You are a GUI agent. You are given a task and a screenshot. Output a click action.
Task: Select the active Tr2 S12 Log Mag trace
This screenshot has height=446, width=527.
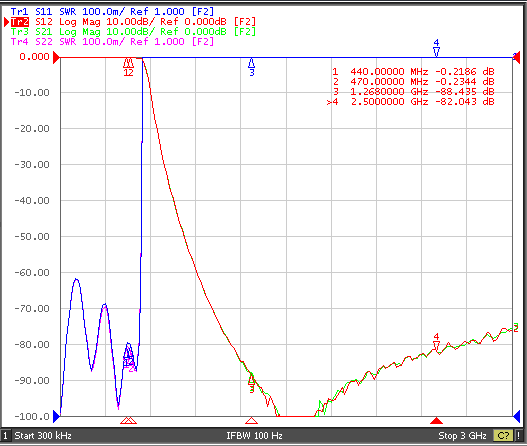click(133, 22)
